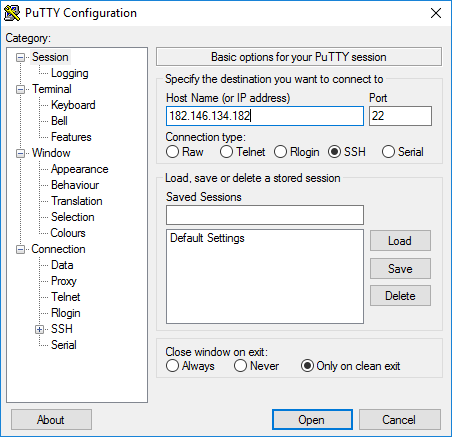Collapse the Window category node
452x437 pixels.
21,154
